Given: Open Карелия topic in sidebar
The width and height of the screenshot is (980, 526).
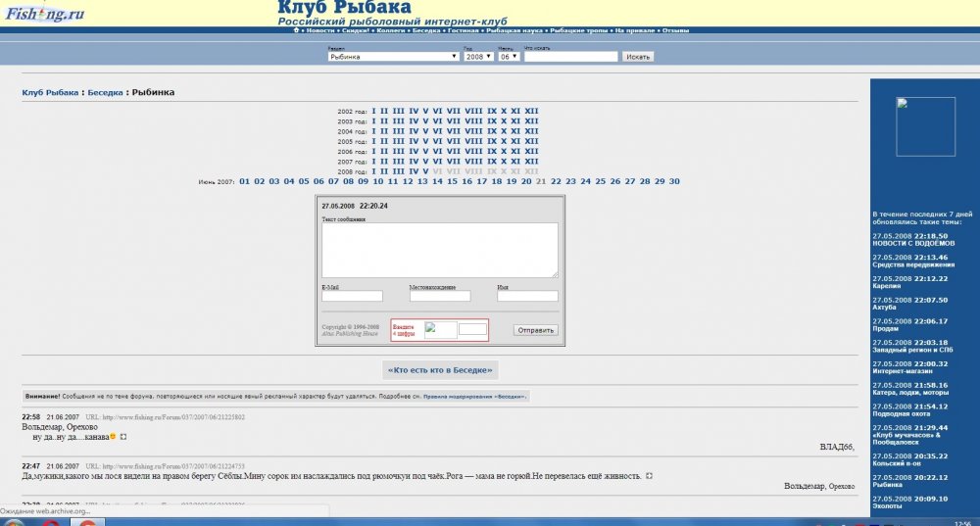Looking at the screenshot, I should click(x=886, y=286).
